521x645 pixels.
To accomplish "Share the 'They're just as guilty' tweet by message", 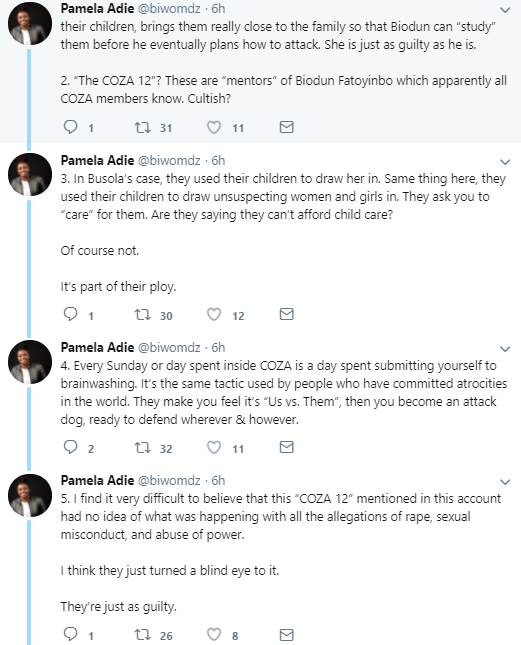I will point(287,635).
